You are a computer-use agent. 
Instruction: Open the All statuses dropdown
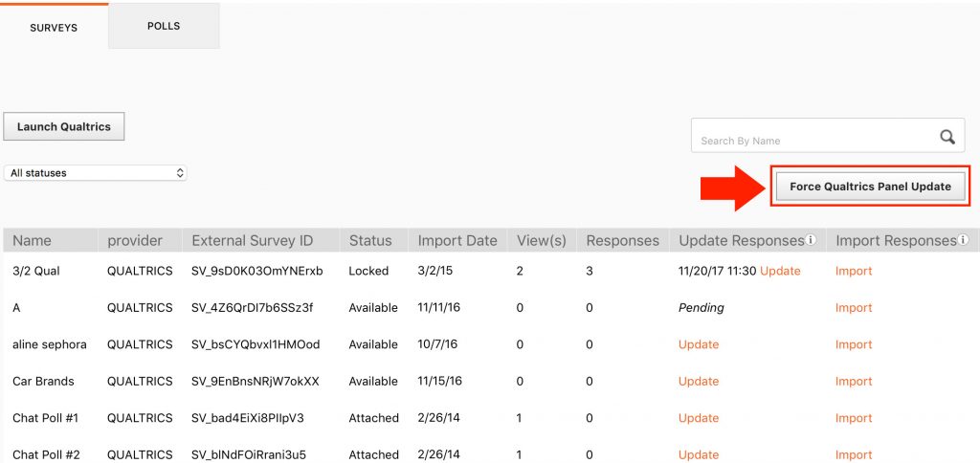point(95,173)
